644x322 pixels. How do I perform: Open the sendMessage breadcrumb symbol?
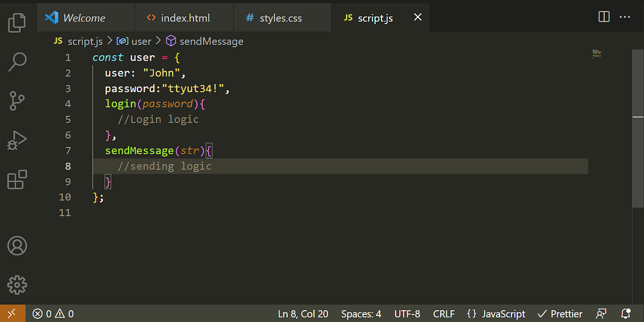pyautogui.click(x=204, y=41)
